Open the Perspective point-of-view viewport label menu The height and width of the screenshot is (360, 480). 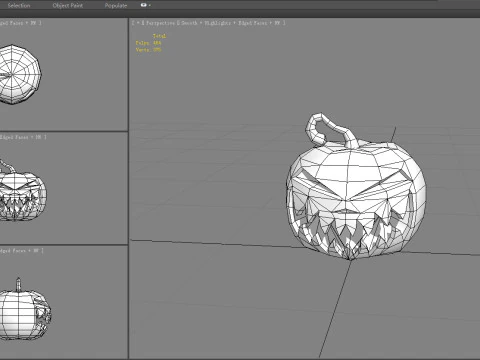click(160, 23)
